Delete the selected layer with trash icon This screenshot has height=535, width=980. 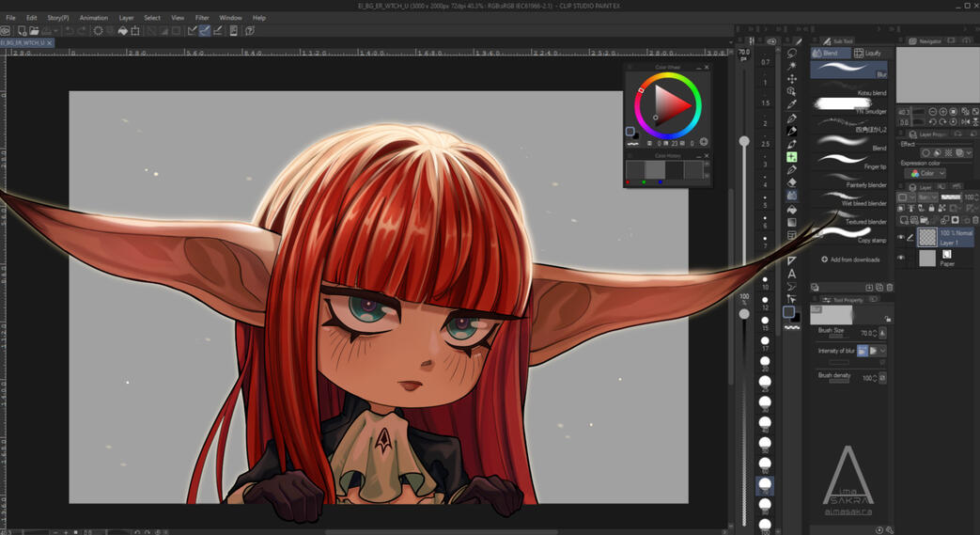pos(975,220)
